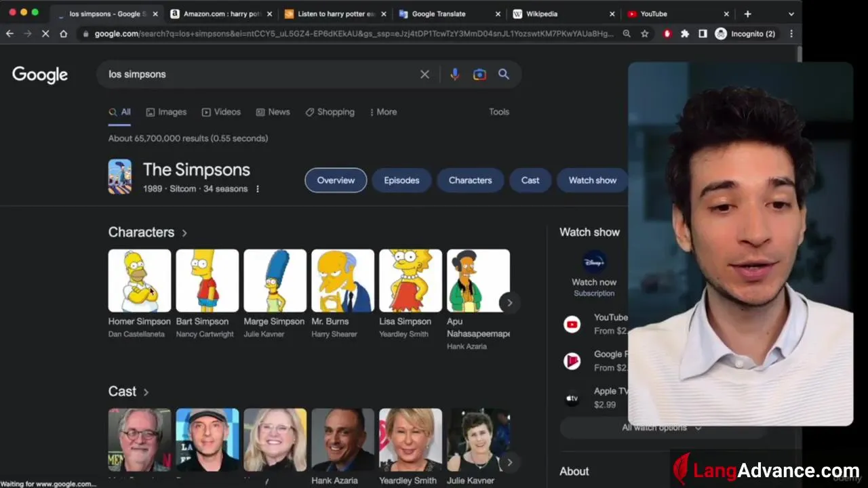The width and height of the screenshot is (868, 488).
Task: Click the blue search magnifier button
Action: click(x=504, y=75)
